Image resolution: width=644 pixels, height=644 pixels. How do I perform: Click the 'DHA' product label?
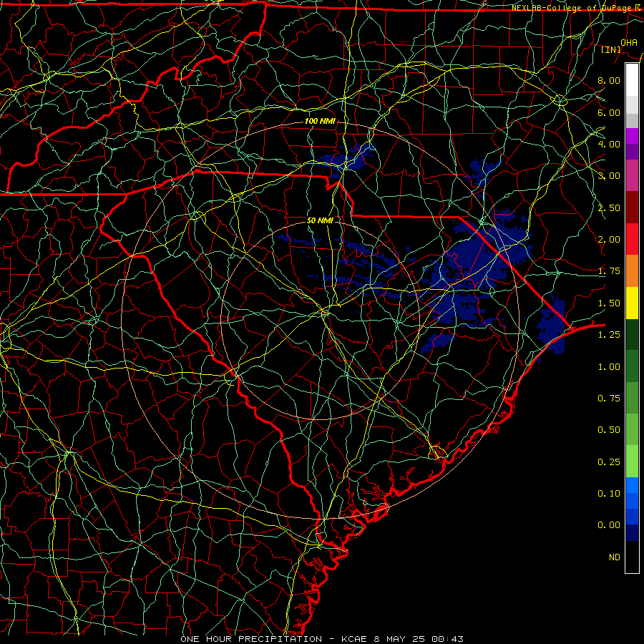click(629, 42)
